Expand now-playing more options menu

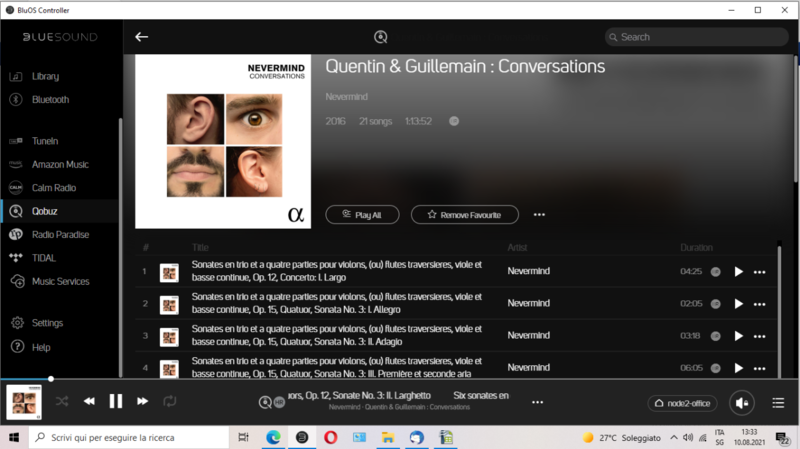[x=537, y=402]
